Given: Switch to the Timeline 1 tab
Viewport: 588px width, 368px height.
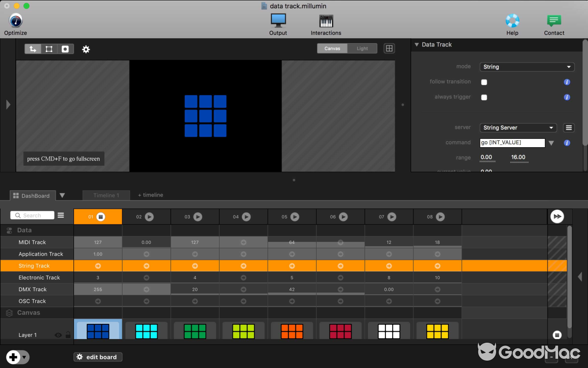Looking at the screenshot, I should (x=106, y=195).
